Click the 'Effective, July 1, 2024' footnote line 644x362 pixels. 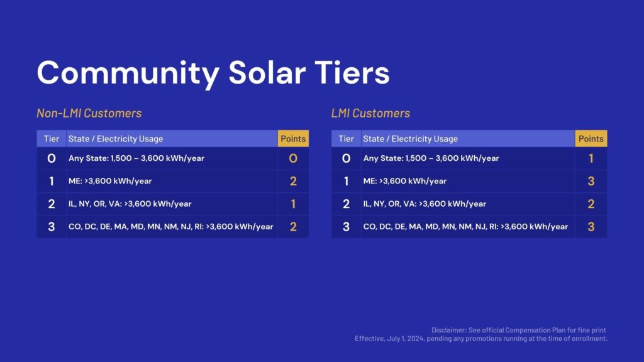481,339
